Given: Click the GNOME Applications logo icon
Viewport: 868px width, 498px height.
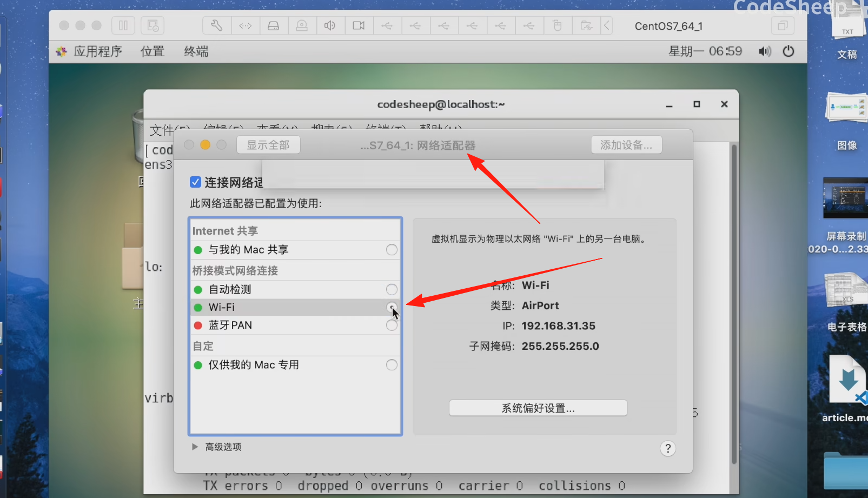Looking at the screenshot, I should click(61, 51).
